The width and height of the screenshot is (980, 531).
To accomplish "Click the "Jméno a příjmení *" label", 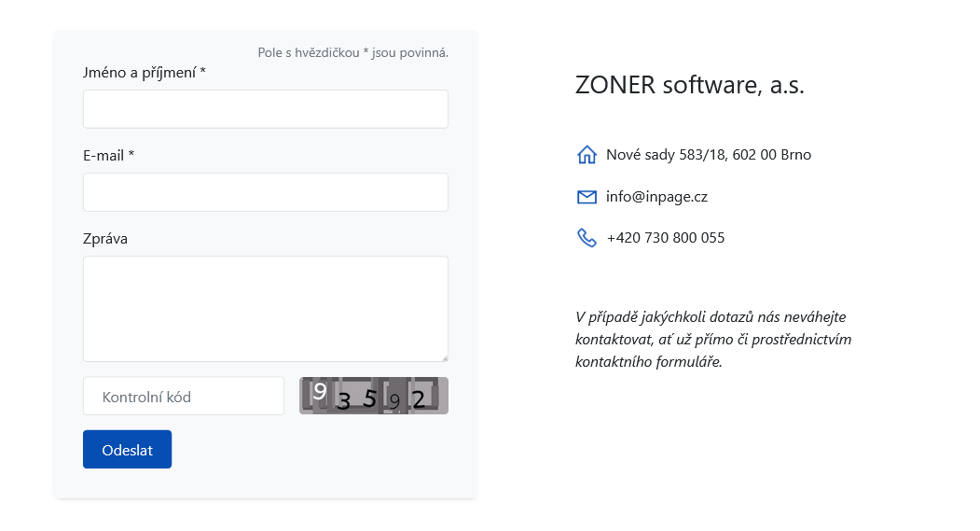I will click(145, 72).
